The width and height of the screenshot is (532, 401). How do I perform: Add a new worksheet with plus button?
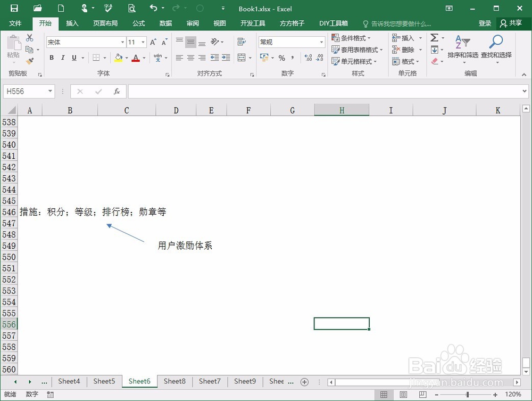click(x=305, y=382)
